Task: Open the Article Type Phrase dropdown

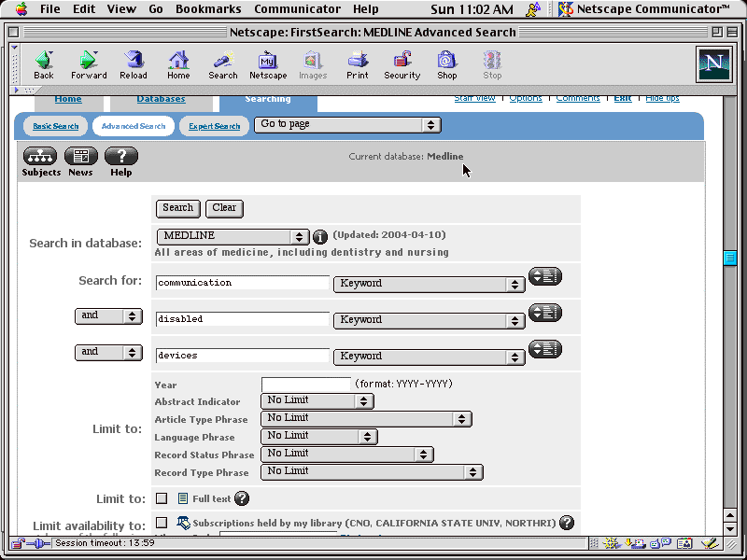Action: (366, 419)
